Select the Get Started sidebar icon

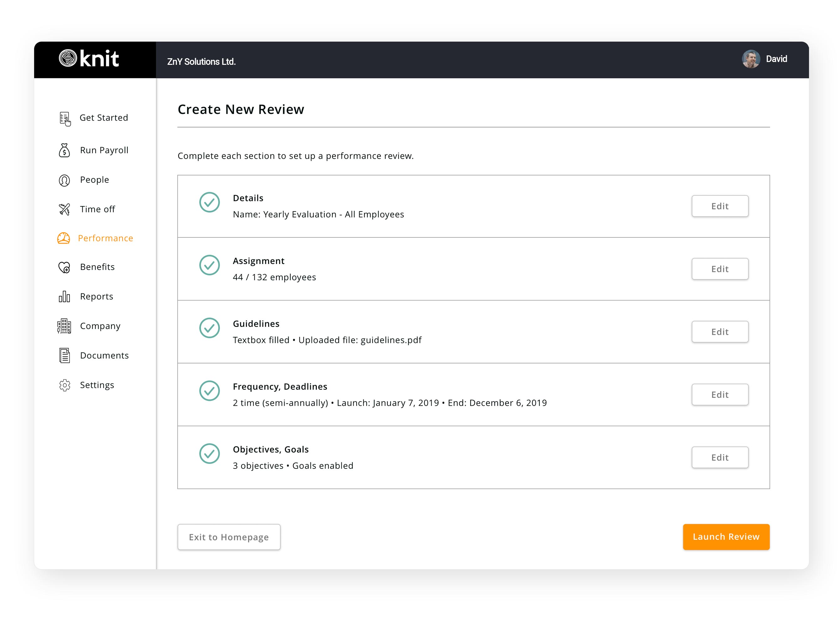65,117
